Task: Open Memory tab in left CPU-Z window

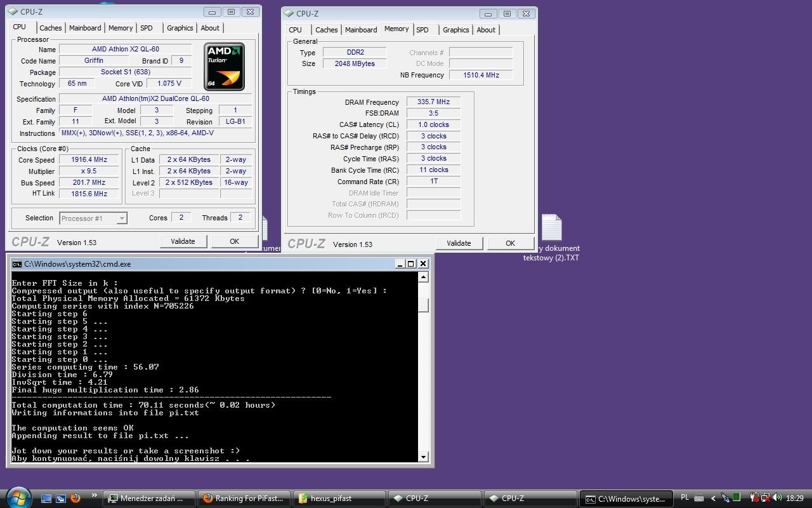Action: [120, 28]
